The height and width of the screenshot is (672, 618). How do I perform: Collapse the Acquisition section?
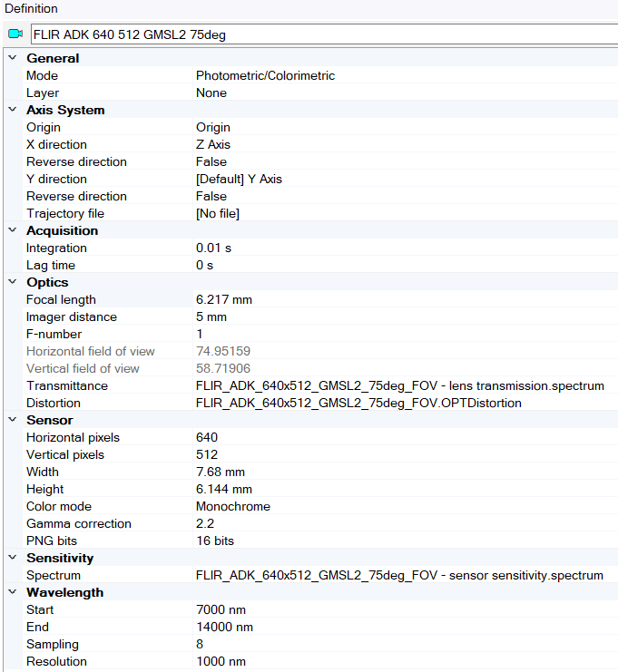pyautogui.click(x=12, y=230)
